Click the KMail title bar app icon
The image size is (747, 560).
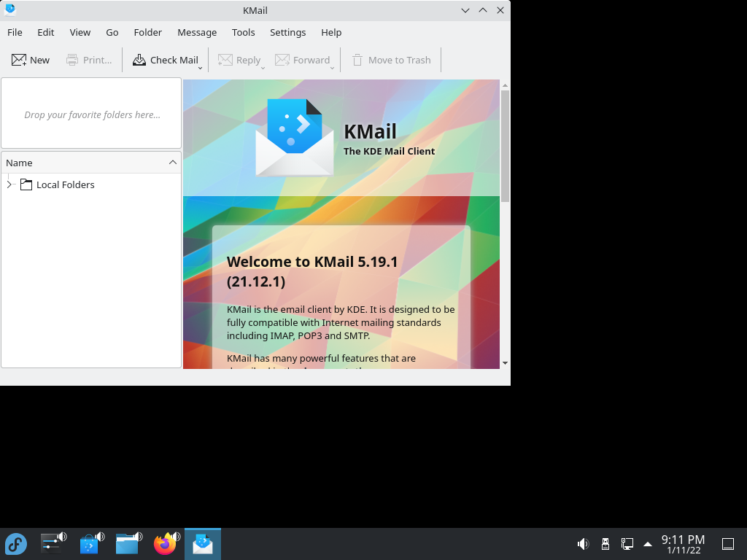click(x=10, y=9)
